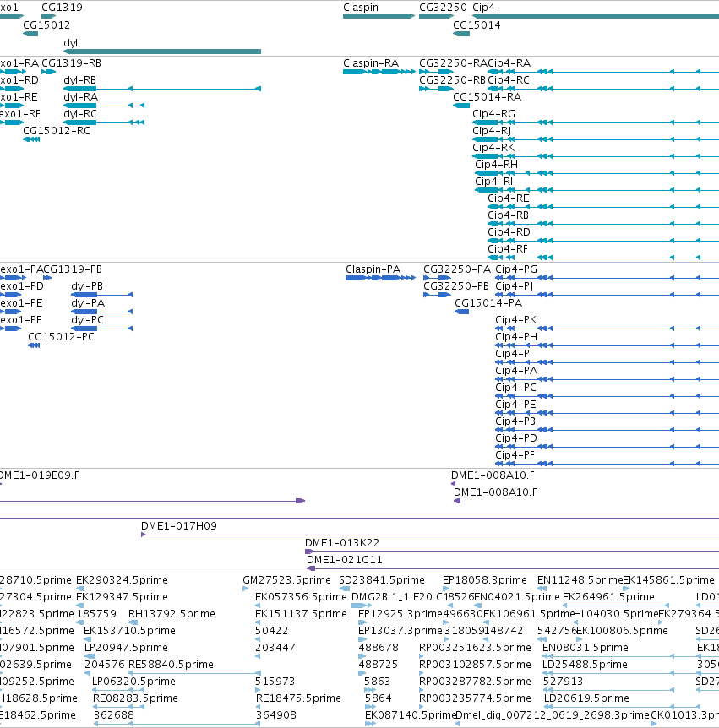Viewport: 719px width, 728px height.
Task: Click protein label 'dyl-PA'
Action: [88, 303]
